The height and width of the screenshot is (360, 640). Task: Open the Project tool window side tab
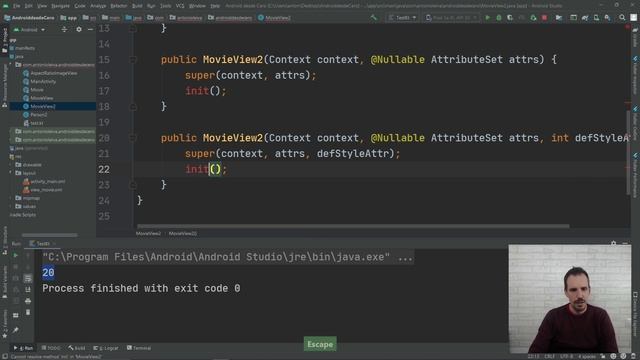(x=4, y=40)
